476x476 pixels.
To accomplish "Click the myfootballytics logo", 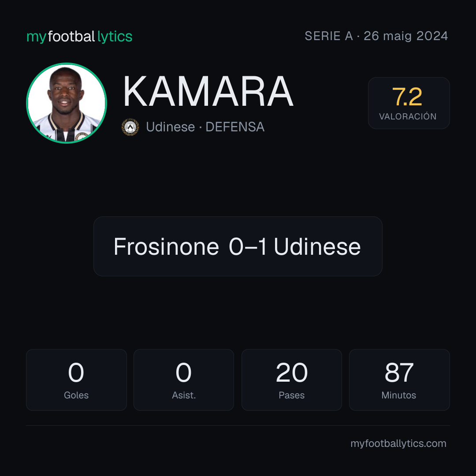I will [79, 37].
